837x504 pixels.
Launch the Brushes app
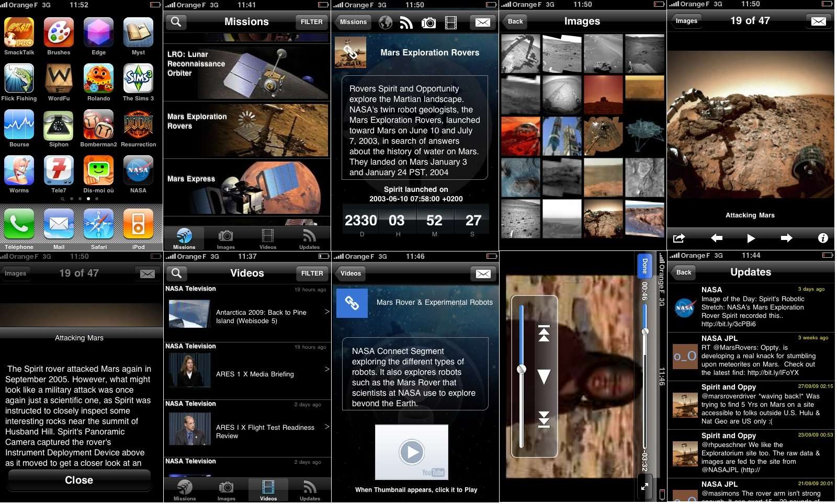59,33
